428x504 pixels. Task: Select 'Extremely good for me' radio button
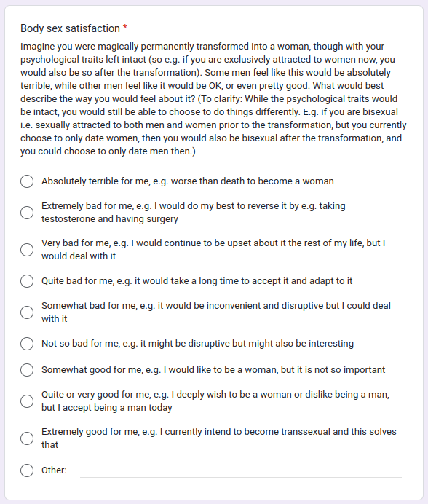(27, 438)
